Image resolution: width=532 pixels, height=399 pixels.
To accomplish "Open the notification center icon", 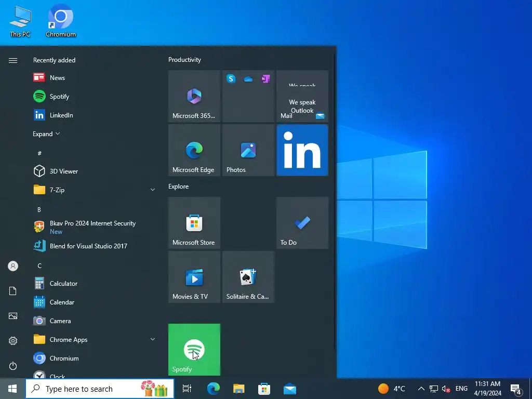I will click(516, 390).
